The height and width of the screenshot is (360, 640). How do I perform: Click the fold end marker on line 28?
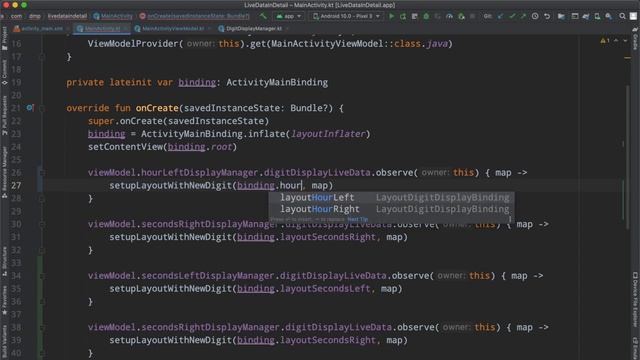pos(42,198)
